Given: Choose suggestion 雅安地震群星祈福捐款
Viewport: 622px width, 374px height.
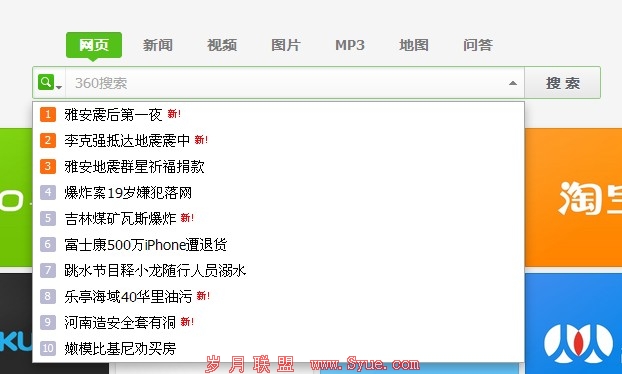Looking at the screenshot, I should point(134,167).
